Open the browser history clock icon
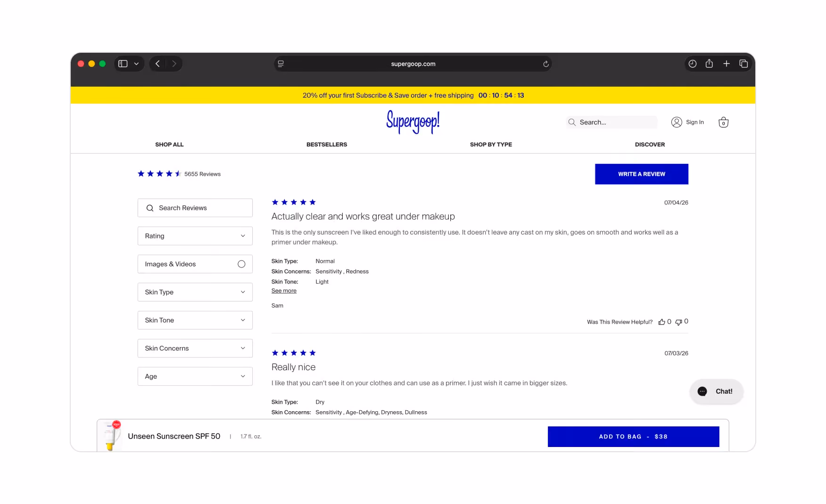This screenshot has height=504, width=826. (692, 64)
